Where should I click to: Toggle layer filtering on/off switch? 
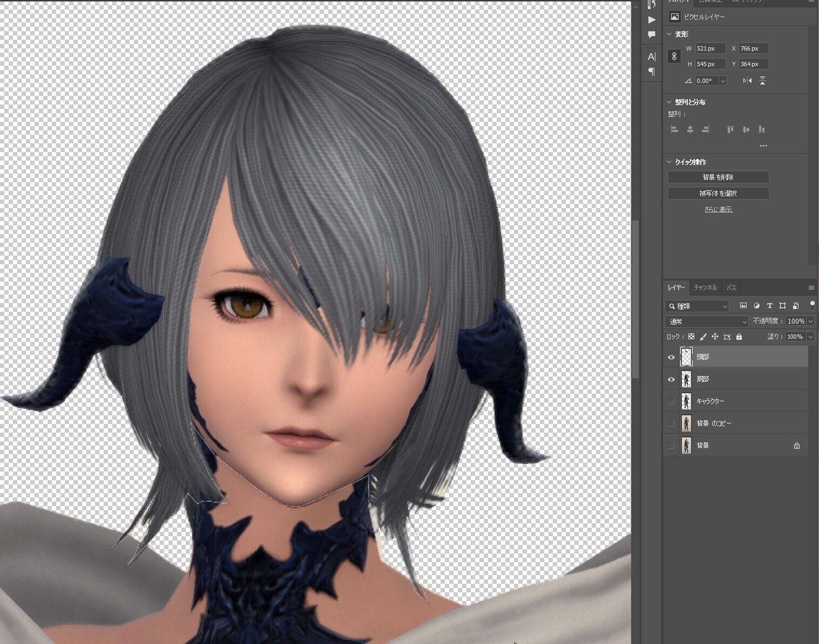(x=811, y=304)
